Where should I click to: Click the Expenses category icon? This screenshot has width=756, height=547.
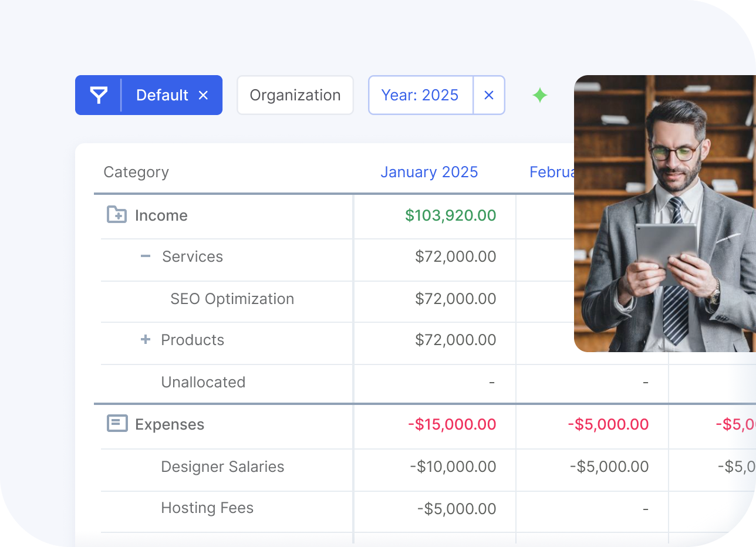click(117, 423)
